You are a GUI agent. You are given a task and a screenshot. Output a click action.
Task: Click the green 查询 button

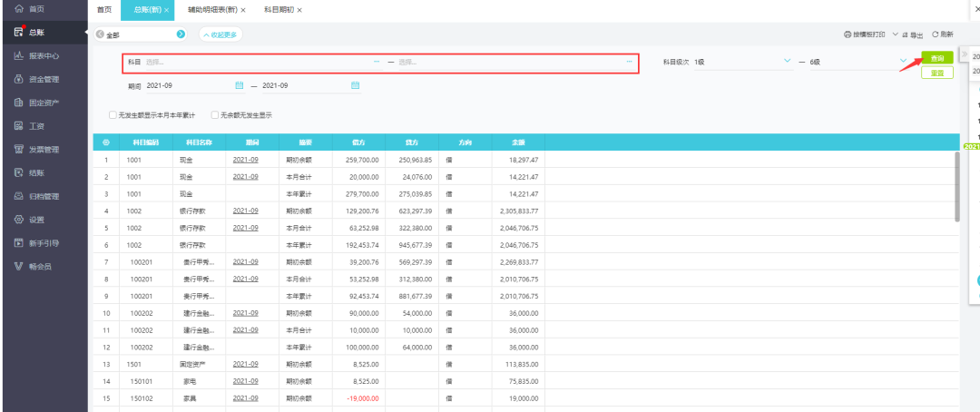[x=936, y=58]
